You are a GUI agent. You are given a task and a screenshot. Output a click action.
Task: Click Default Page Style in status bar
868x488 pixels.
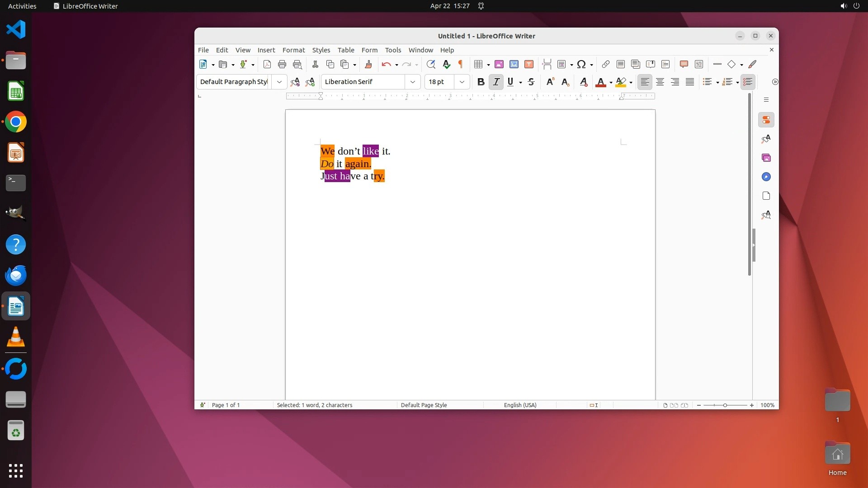(424, 405)
